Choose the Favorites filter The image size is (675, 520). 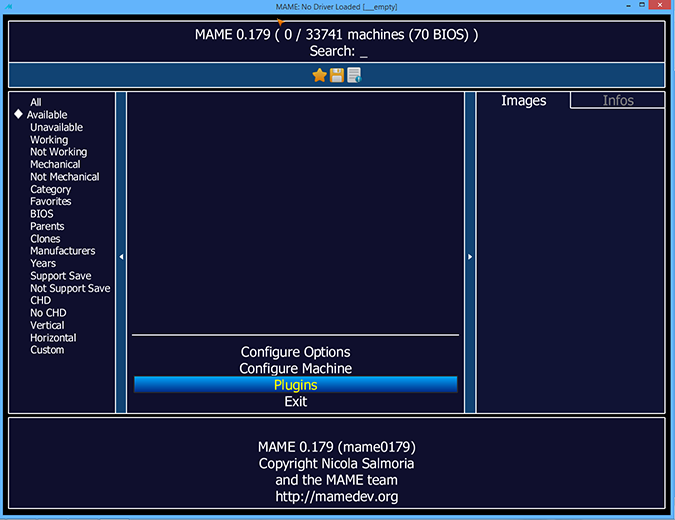(51, 201)
